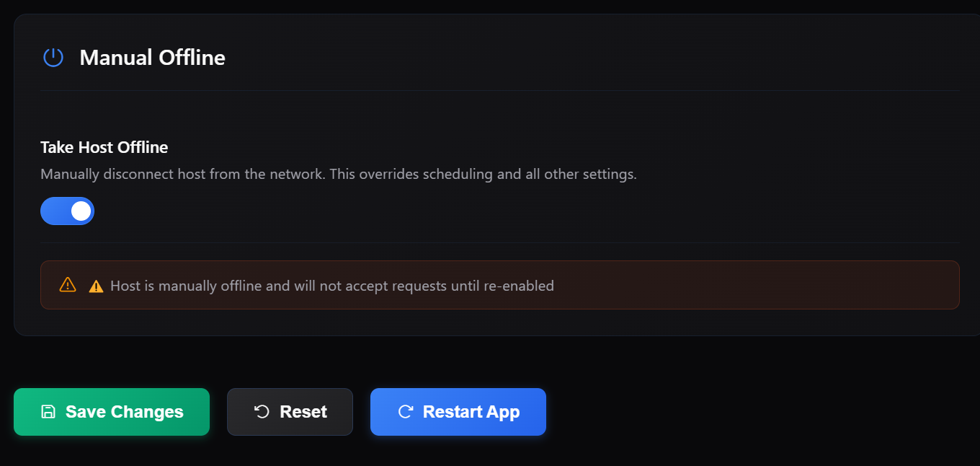The height and width of the screenshot is (466, 980).
Task: Click Restart App
Action: coord(458,411)
